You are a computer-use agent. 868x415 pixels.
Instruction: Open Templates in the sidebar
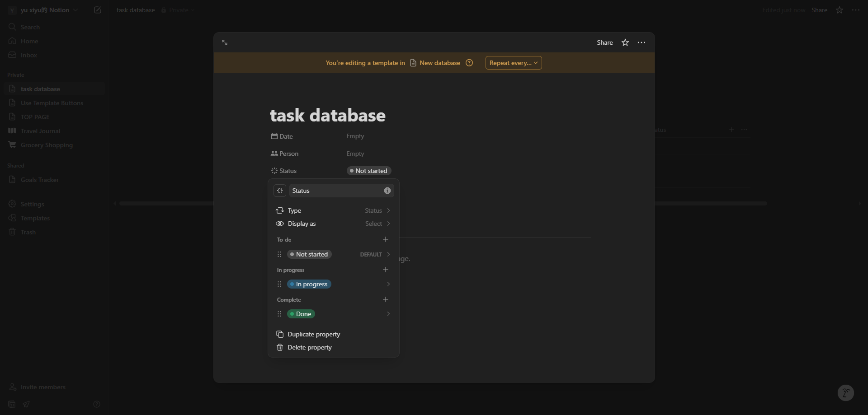point(53,218)
